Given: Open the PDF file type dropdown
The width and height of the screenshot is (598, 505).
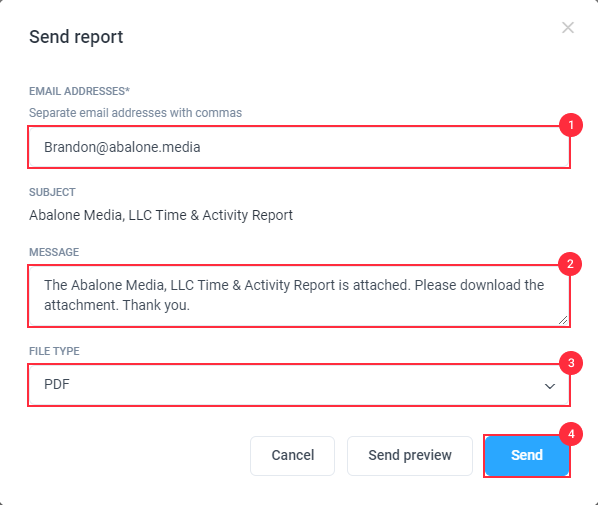Looking at the screenshot, I should tap(299, 385).
